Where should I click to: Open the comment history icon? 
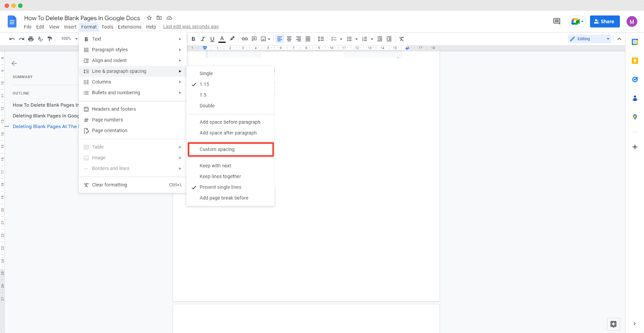pos(557,21)
